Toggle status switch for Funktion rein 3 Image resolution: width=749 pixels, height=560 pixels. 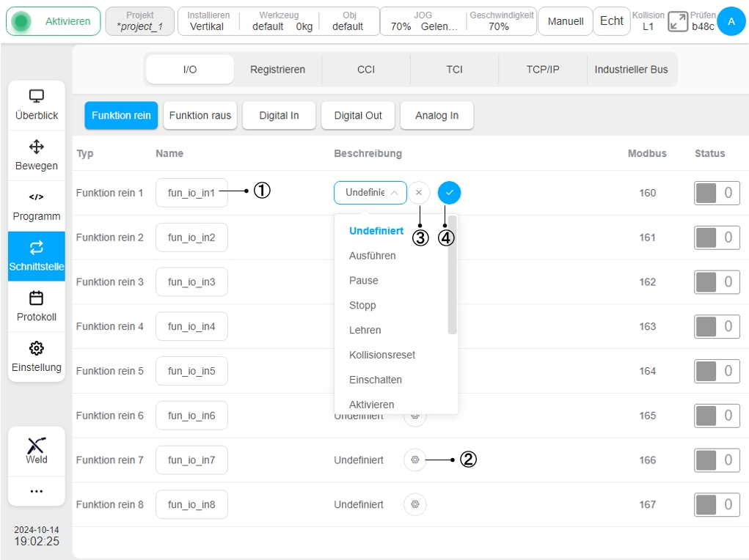tap(717, 281)
